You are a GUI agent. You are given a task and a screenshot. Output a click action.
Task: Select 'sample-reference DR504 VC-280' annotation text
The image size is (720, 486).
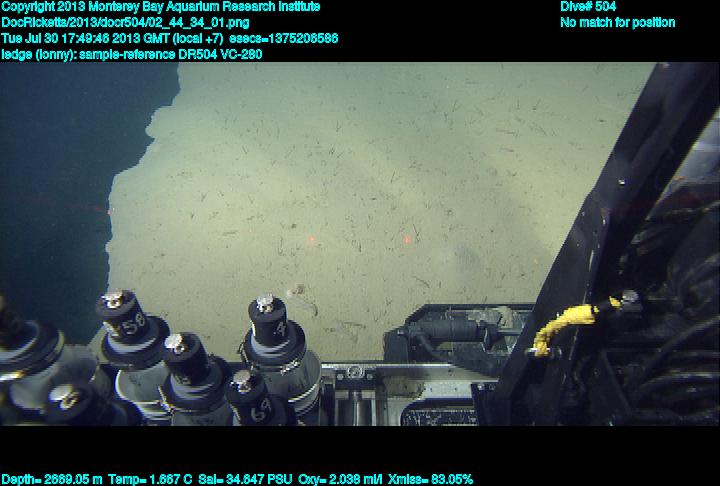tap(170, 54)
